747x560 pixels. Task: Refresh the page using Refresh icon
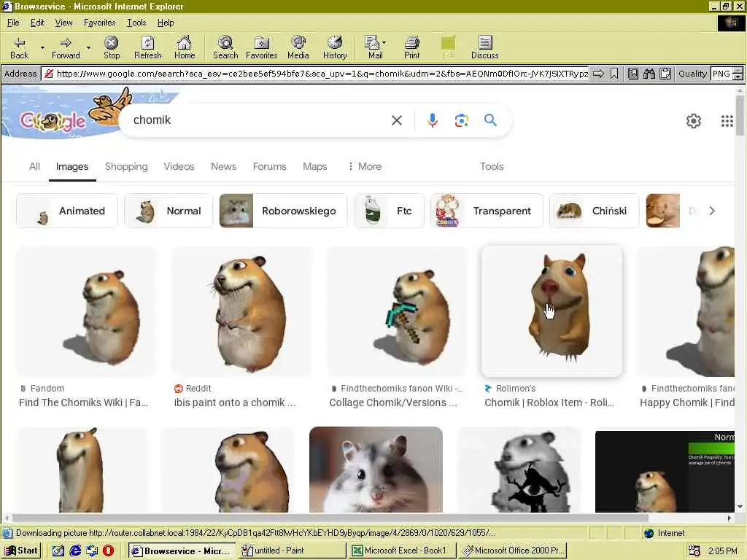coord(147,47)
